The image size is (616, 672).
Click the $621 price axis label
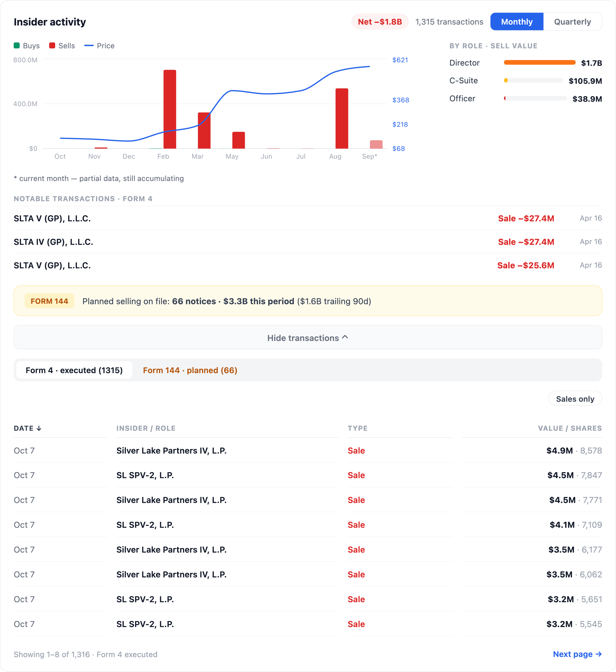click(x=400, y=60)
